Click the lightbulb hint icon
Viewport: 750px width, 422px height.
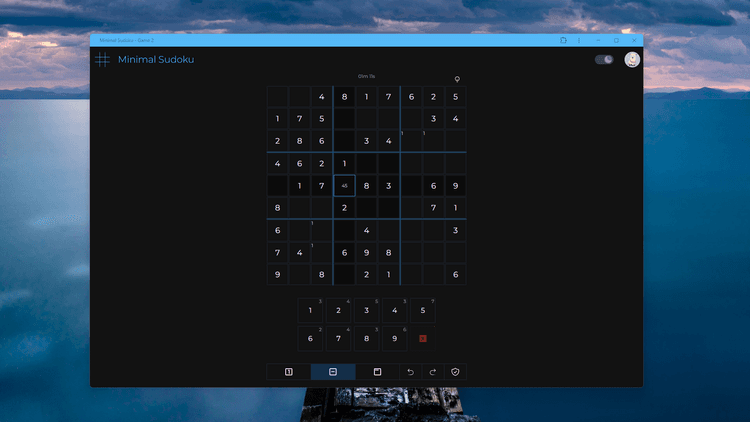[457, 78]
